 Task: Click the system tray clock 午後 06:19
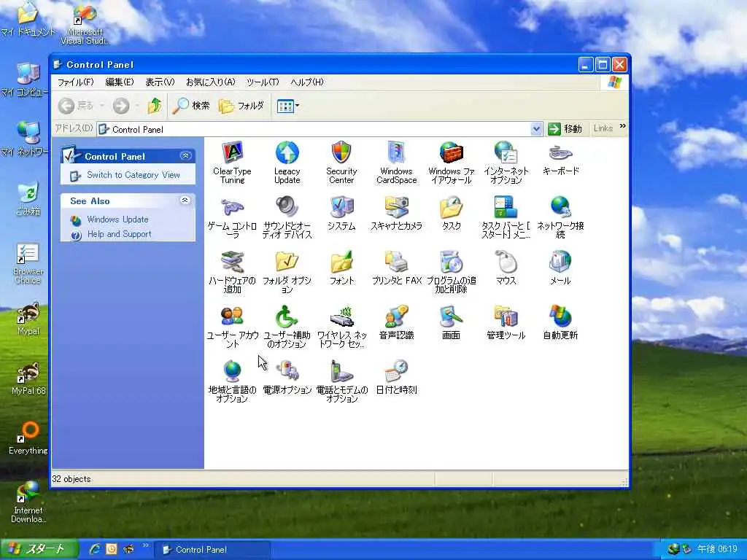pyautogui.click(x=718, y=550)
